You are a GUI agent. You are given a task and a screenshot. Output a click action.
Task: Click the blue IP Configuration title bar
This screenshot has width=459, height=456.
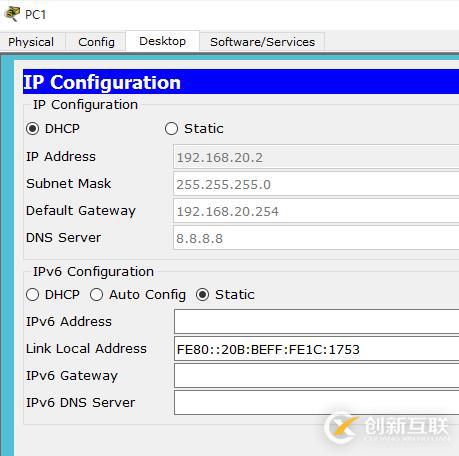point(241,82)
